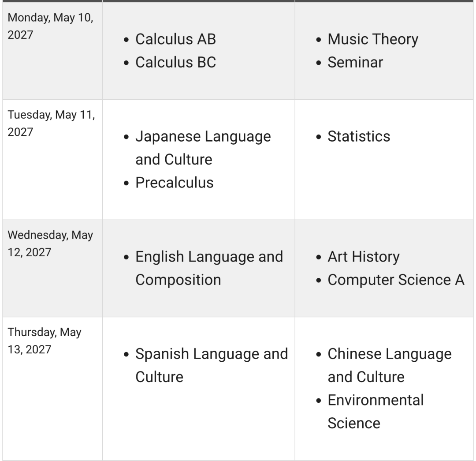
Task: Select the Precalculus exam item
Action: point(174,183)
